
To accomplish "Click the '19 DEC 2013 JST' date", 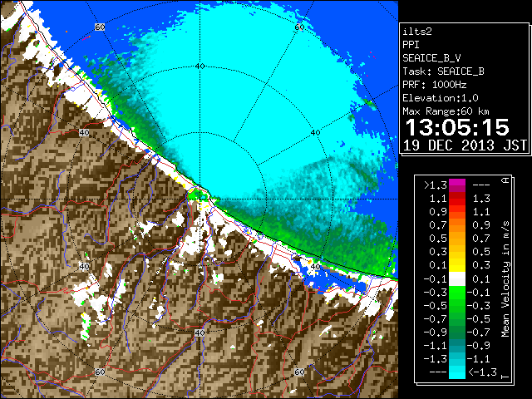I will tap(465, 145).
